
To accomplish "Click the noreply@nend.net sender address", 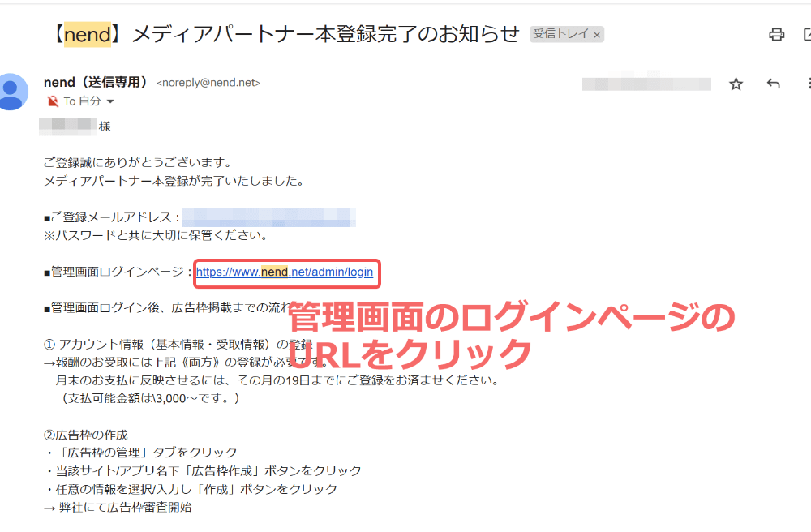I will pyautogui.click(x=208, y=83).
